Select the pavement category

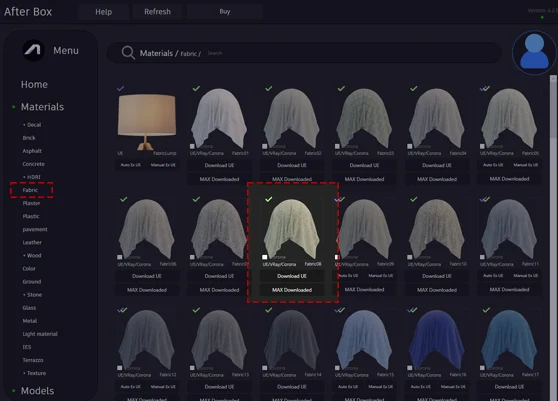tap(35, 229)
